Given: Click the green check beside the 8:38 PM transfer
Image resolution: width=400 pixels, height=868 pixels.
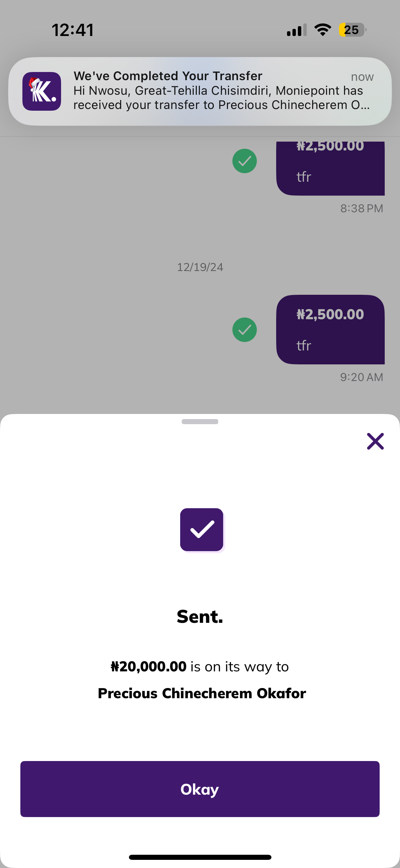Looking at the screenshot, I should [x=245, y=161].
